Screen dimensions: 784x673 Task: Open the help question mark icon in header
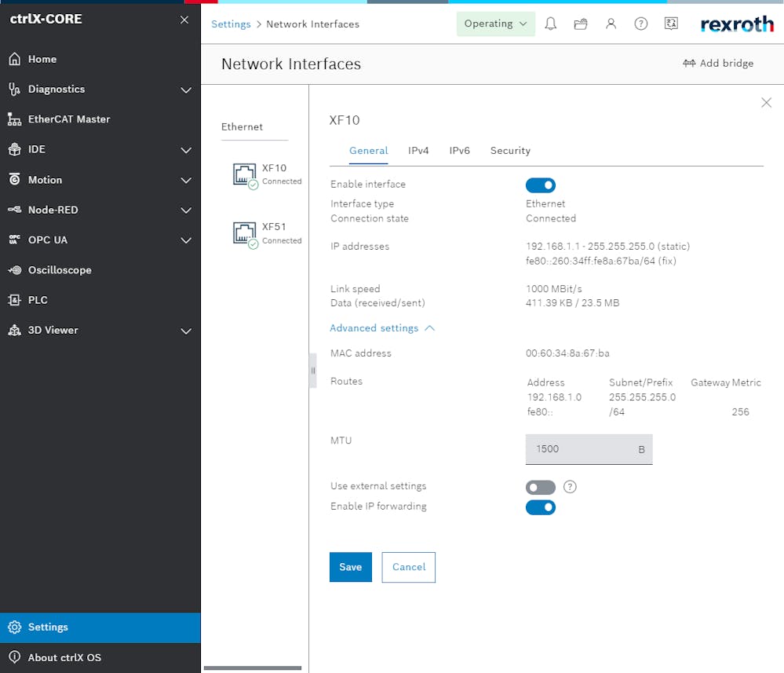[x=640, y=24]
